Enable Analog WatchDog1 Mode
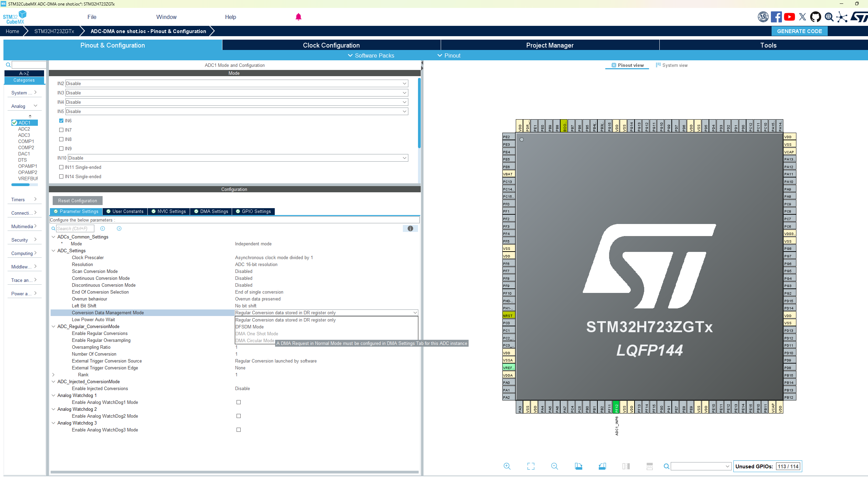 coord(239,402)
